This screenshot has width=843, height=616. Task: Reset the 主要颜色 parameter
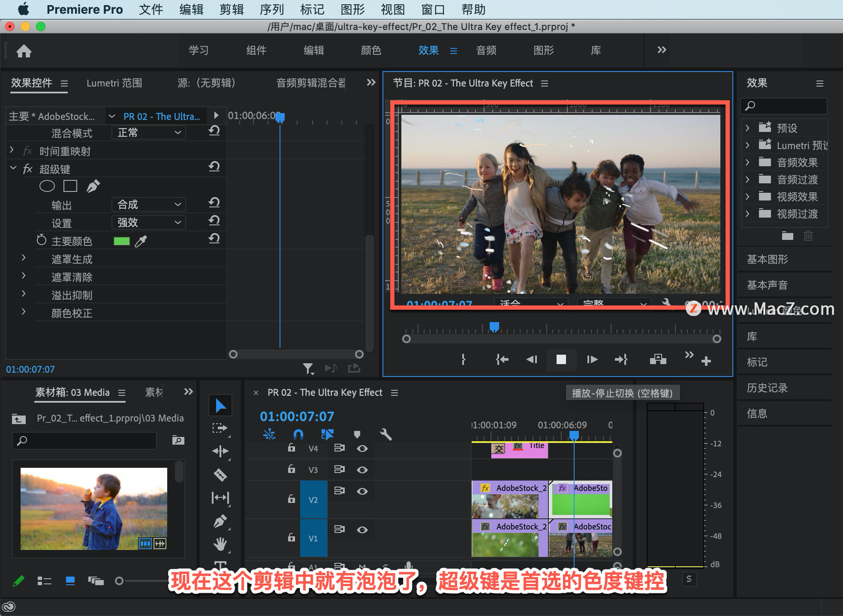coord(214,239)
